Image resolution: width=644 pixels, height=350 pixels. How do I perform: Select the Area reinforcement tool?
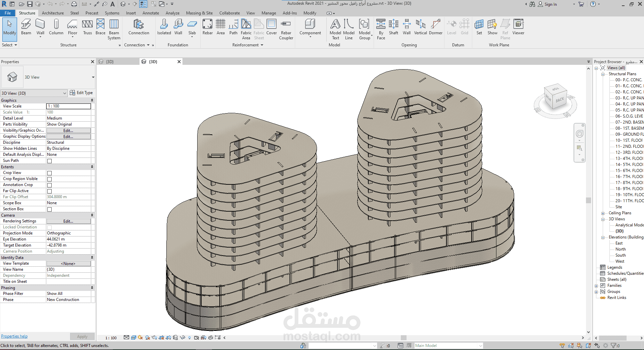tap(221, 27)
